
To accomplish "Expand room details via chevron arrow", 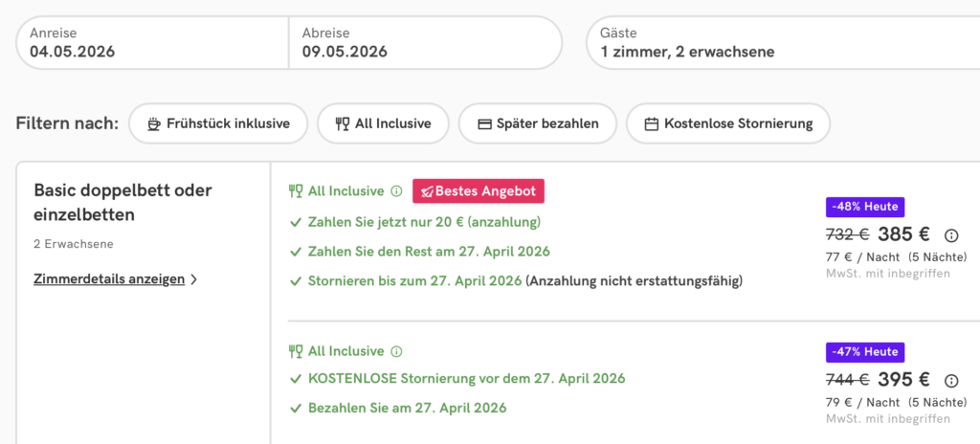I will [194, 279].
